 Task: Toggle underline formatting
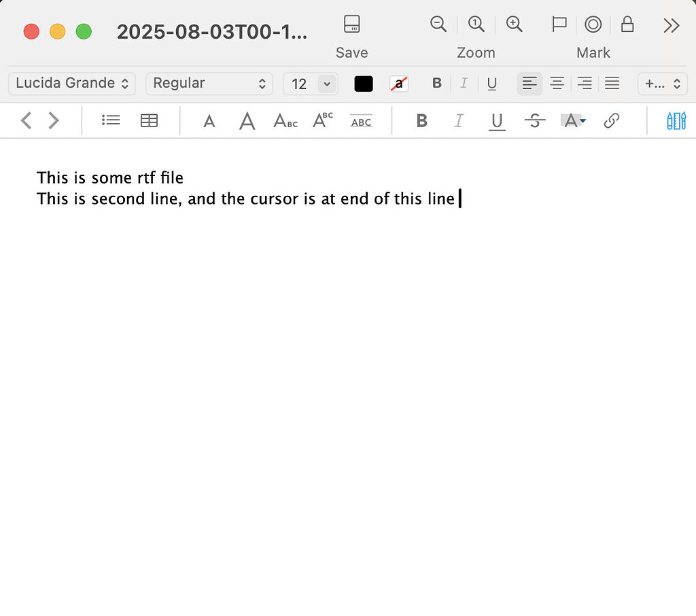click(497, 120)
